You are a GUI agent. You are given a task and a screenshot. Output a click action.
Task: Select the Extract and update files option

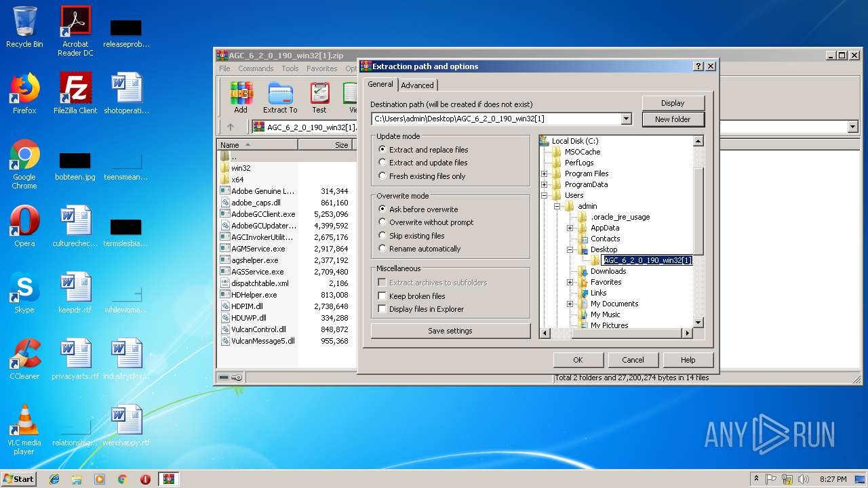coord(382,163)
